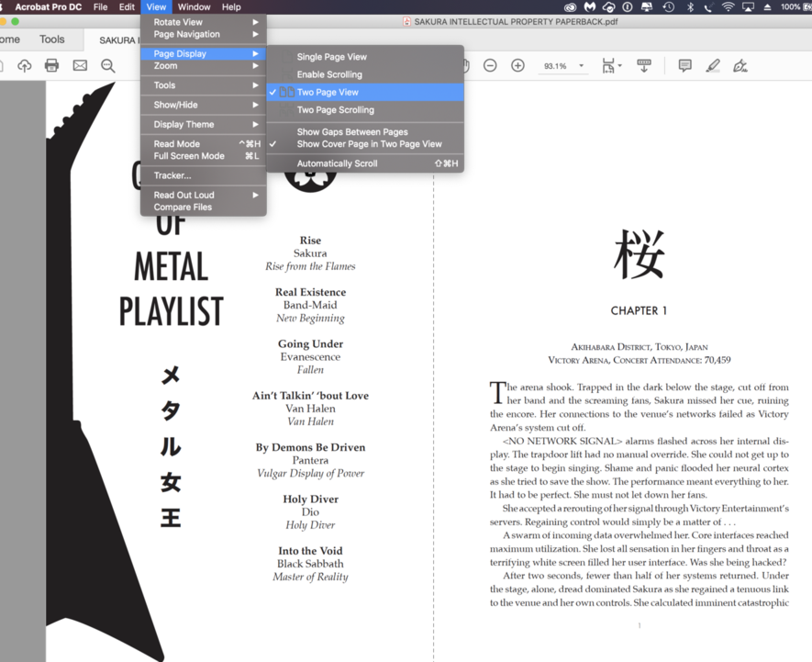
Task: Choose Full Screen Mode
Action: 204,156
